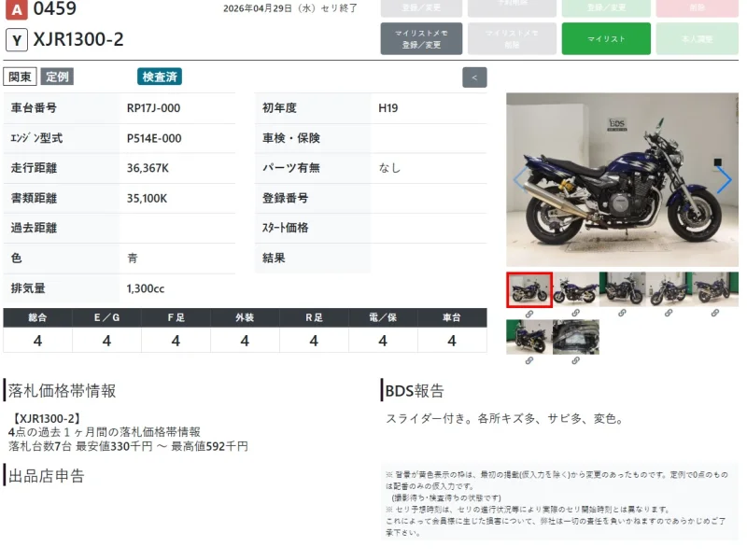Viewport: 747px width, 560px height.
Task: Click the document mileage value 35,100K
Action: pos(147,199)
